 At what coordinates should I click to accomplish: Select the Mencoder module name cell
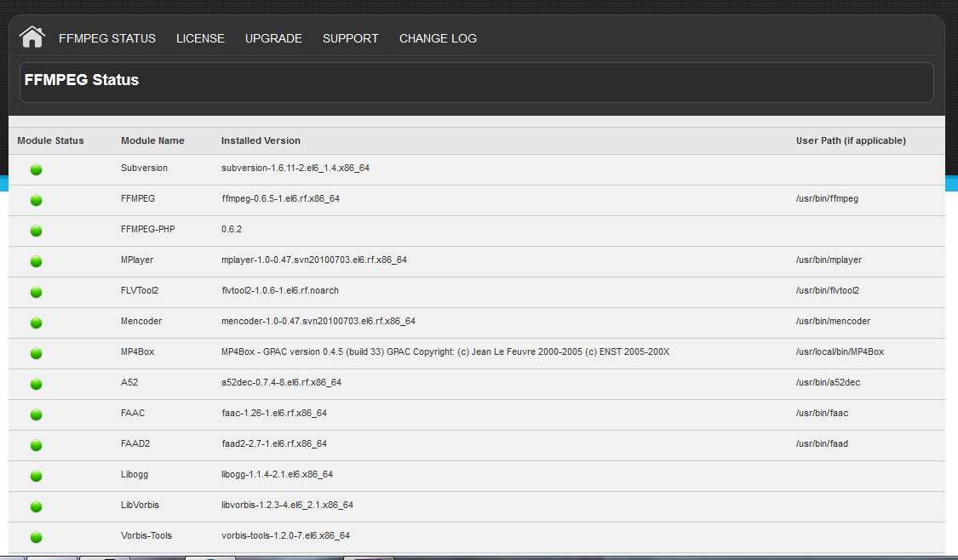tap(141, 321)
